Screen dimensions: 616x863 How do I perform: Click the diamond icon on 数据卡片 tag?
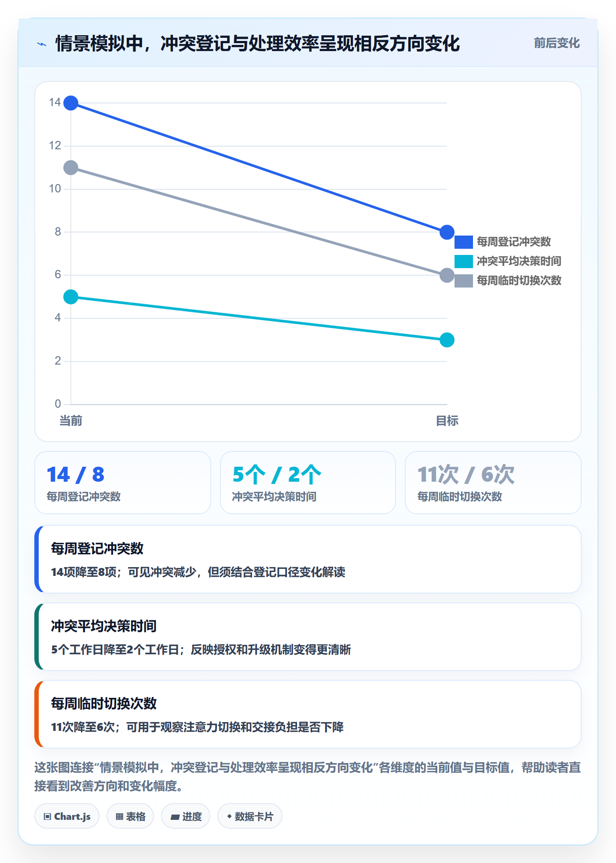coord(229,816)
